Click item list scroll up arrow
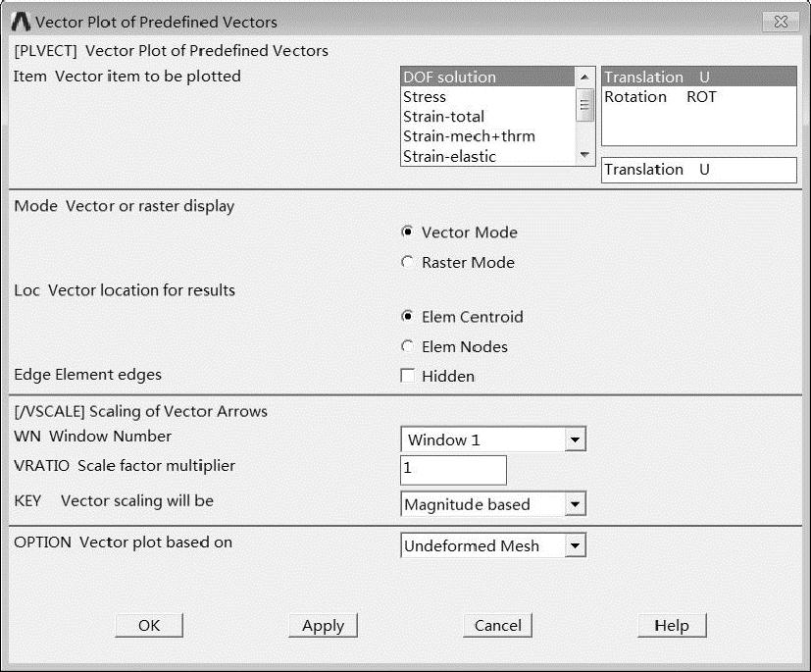 (x=585, y=78)
